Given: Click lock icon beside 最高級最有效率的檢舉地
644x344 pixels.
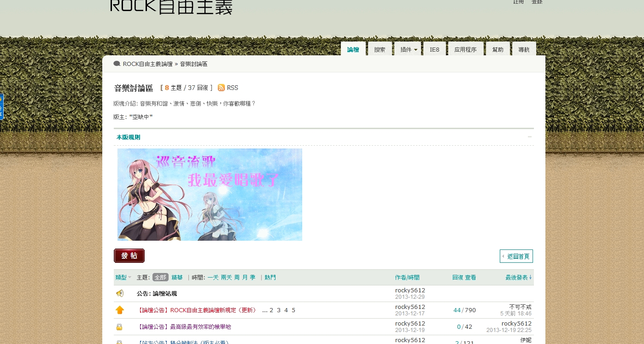Looking at the screenshot, I should (x=119, y=327).
